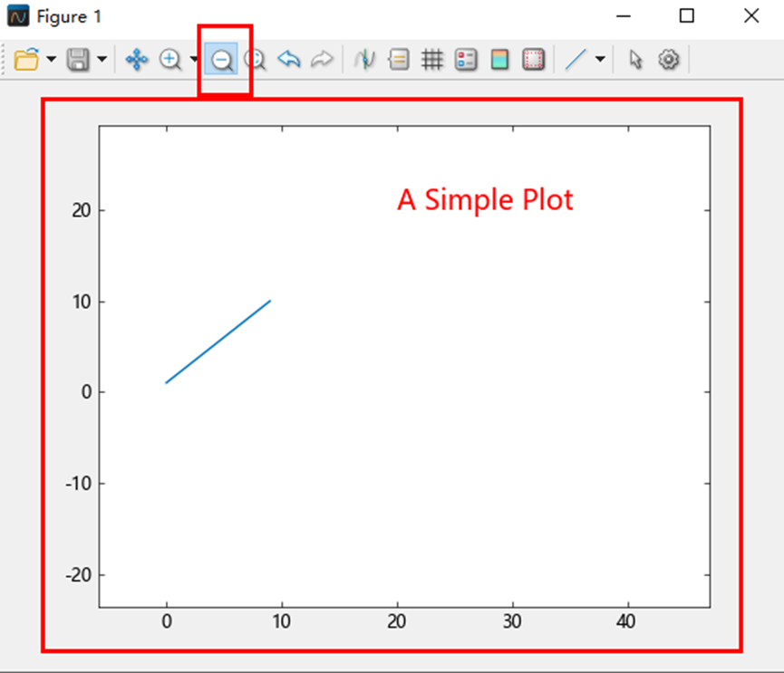Toggle the legend icon
This screenshot has height=673, width=784.
466,60
